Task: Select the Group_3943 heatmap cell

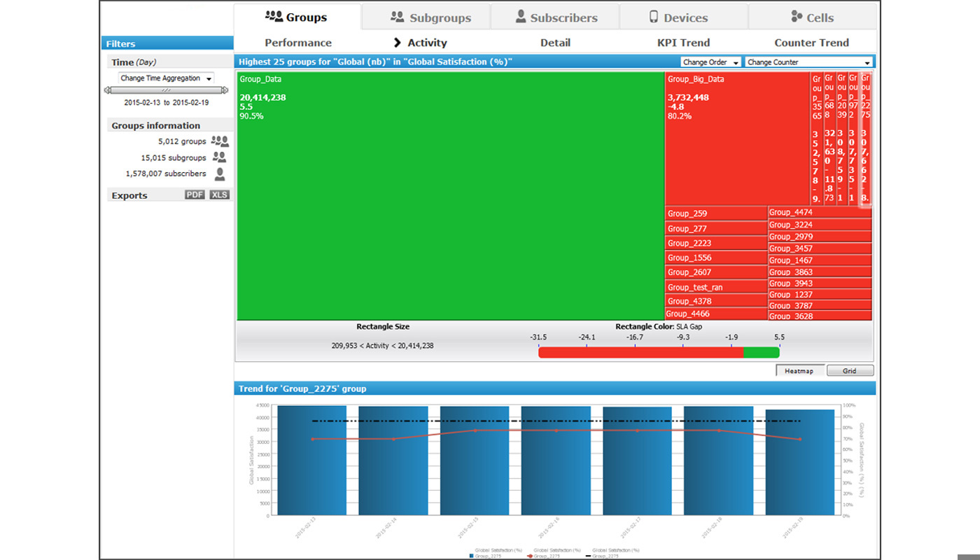Action: 820,283
